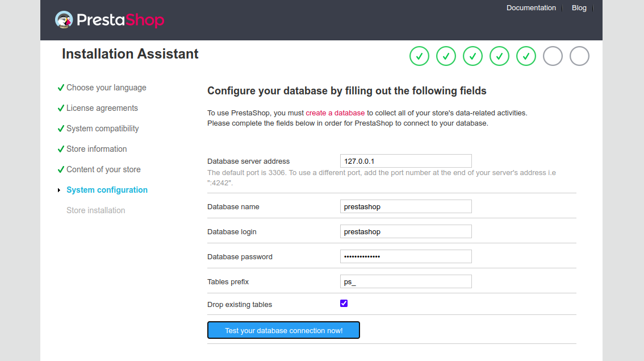Go to Choose your language step
This screenshot has width=644, height=361.
pyautogui.click(x=106, y=88)
